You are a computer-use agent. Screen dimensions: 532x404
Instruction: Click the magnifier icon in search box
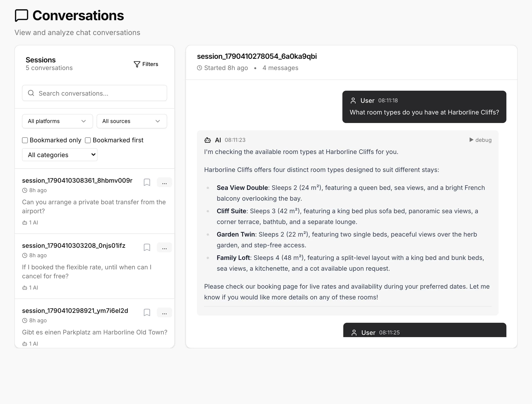[x=31, y=93]
